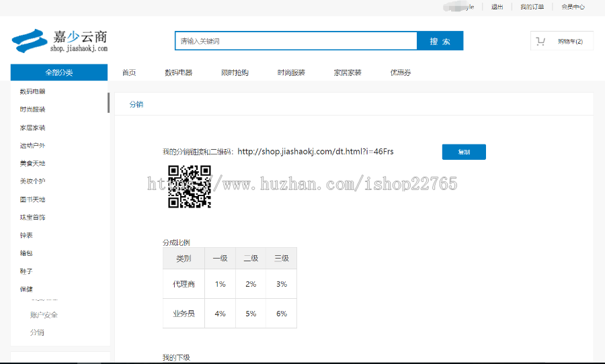Screen dimensions: 605x364
Task: Click the 二级 table header cell
Action: (251, 259)
